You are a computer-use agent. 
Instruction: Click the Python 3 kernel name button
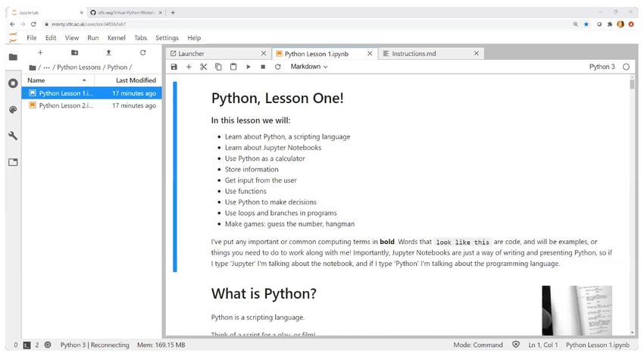(x=602, y=67)
